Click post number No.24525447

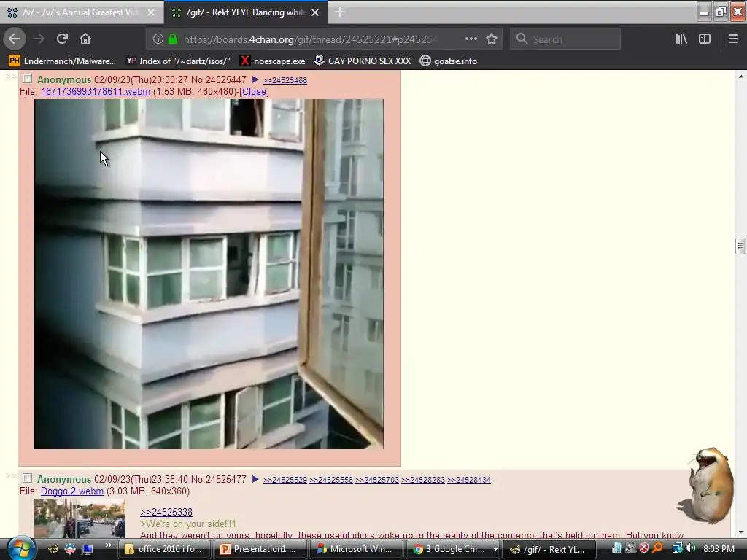[x=225, y=79]
